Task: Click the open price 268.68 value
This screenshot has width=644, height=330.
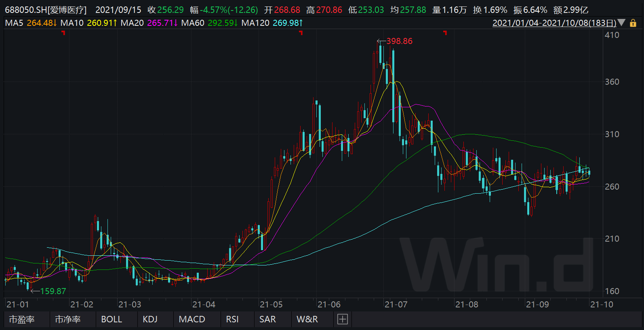Action: pos(287,10)
